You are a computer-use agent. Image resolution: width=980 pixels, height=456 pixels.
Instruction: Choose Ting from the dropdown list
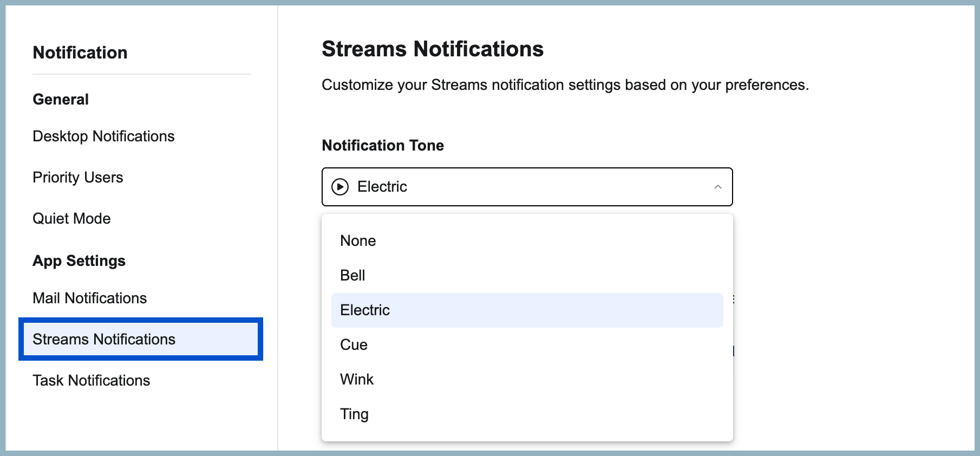point(354,414)
